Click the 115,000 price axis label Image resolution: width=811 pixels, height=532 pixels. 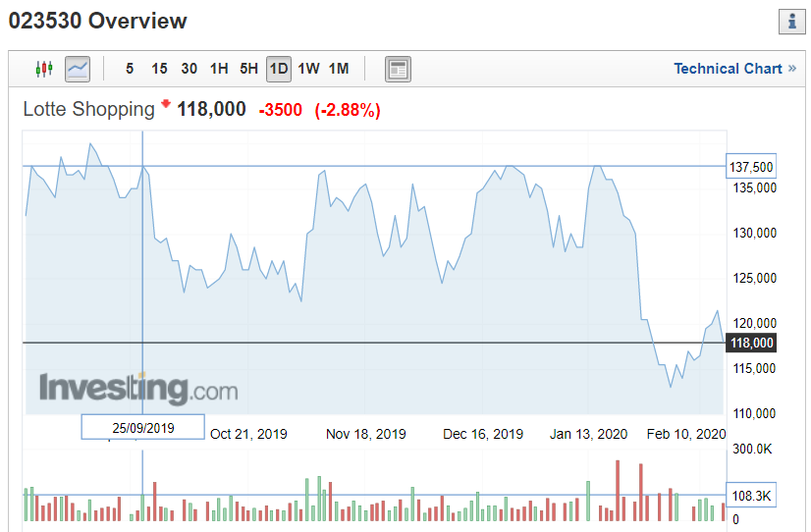755,369
